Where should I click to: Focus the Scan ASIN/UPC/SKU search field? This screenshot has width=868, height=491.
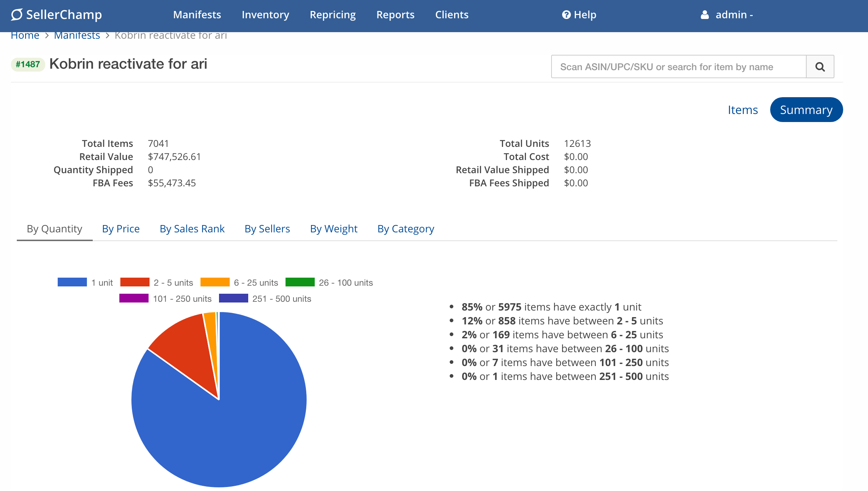[678, 67]
